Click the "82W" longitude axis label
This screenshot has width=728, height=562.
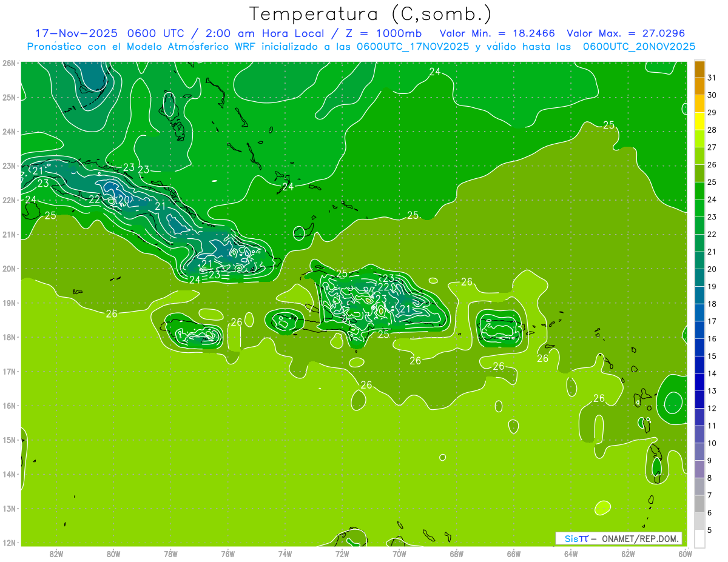[56, 554]
